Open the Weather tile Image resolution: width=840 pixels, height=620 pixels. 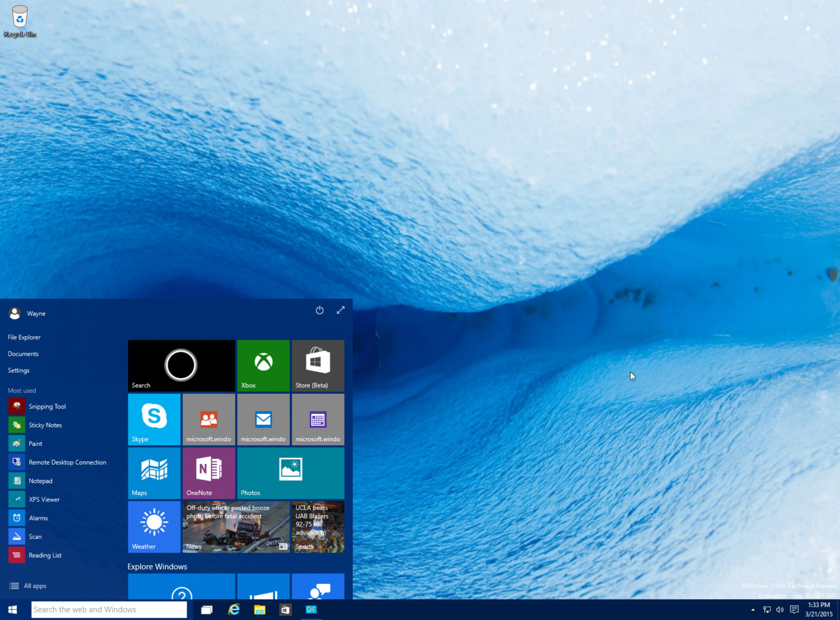click(153, 526)
